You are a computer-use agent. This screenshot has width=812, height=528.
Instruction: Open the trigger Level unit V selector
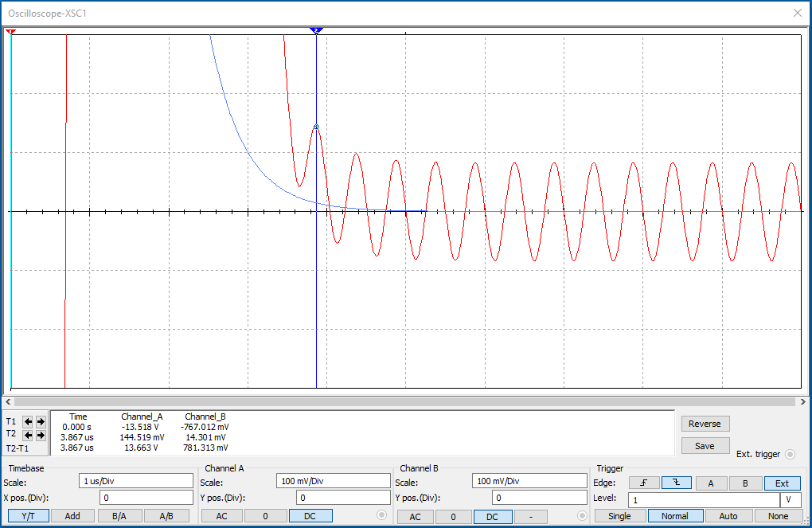(789, 500)
